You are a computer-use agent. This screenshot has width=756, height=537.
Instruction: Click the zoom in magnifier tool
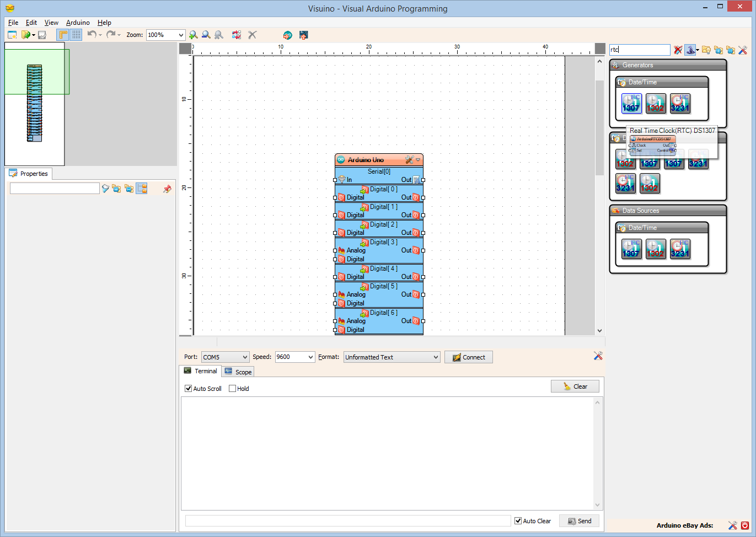(x=193, y=34)
